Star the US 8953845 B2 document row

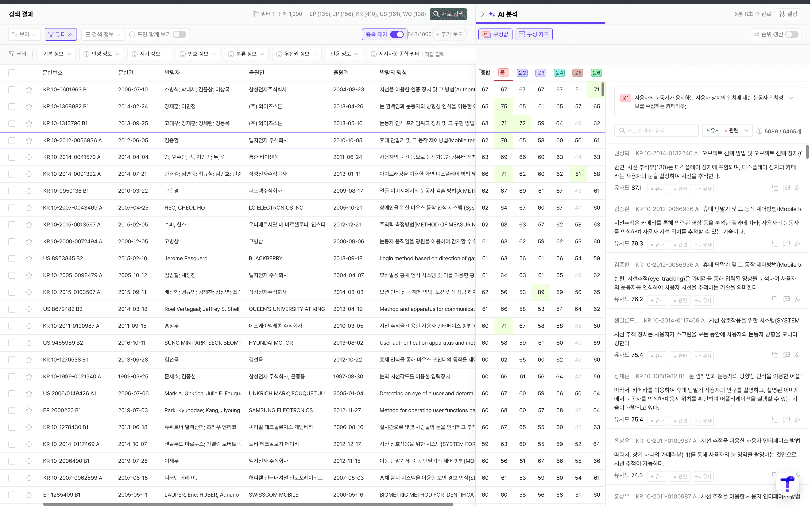(x=29, y=259)
